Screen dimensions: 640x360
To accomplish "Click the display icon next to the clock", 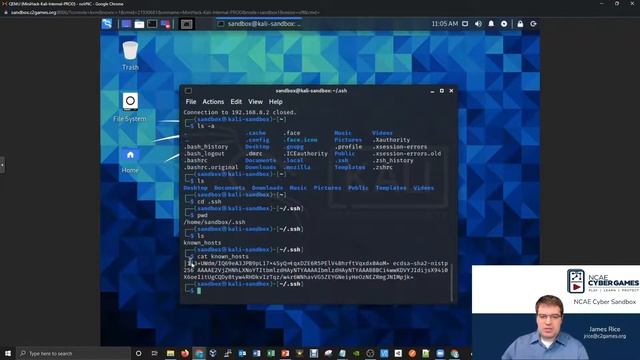I will point(465,24).
